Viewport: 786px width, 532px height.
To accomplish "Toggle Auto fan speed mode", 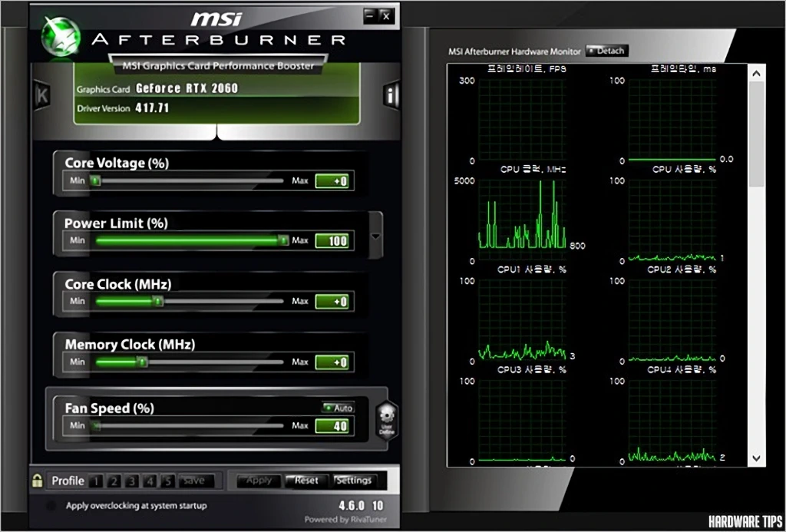I will (x=339, y=408).
